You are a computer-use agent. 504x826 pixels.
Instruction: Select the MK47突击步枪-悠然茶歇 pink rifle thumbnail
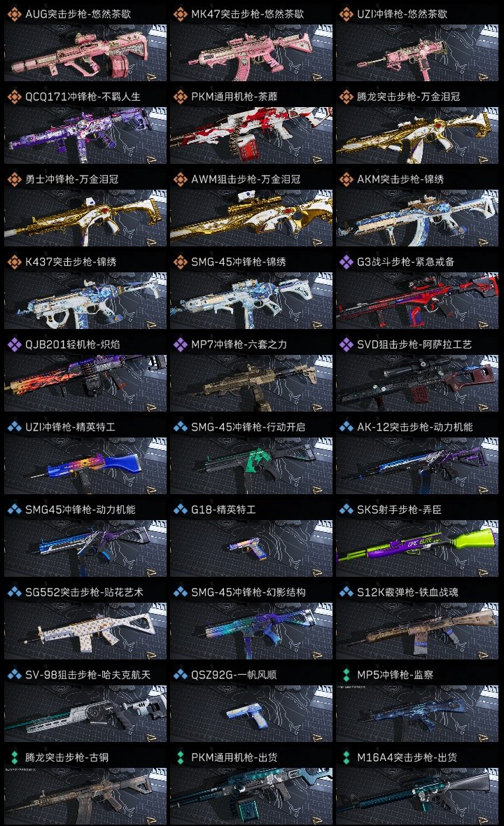[x=251, y=52]
